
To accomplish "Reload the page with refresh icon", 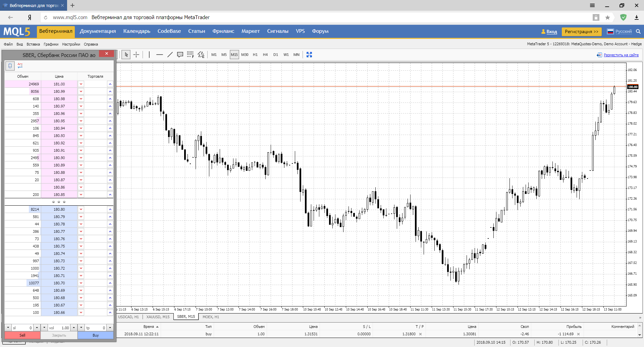I will 46,17.
